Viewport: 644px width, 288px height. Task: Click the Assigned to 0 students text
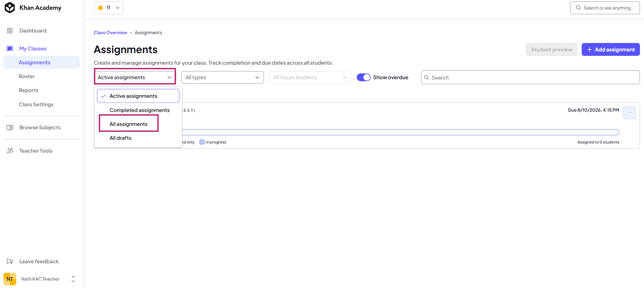point(598,142)
